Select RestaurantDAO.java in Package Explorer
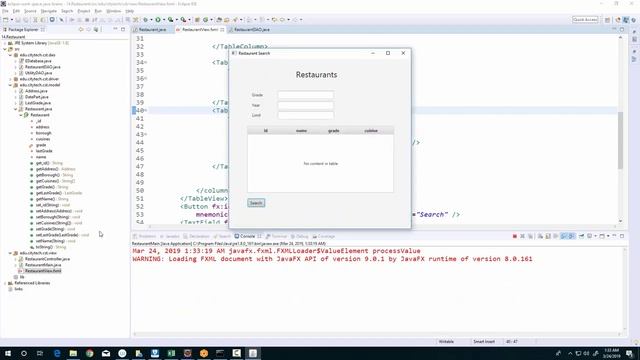This screenshot has width=640, height=360. 42,67
